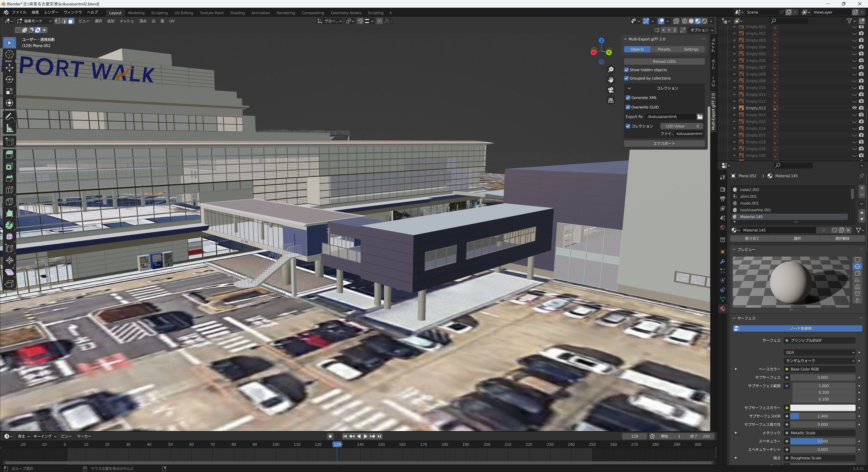
Task: Choose the Move tool
Action: (x=9, y=68)
